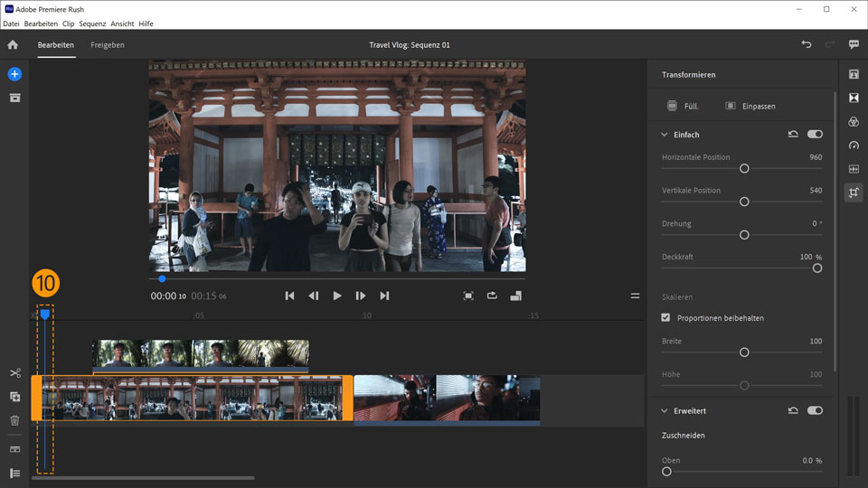
Task: Add media with the blue plus button
Action: [15, 74]
